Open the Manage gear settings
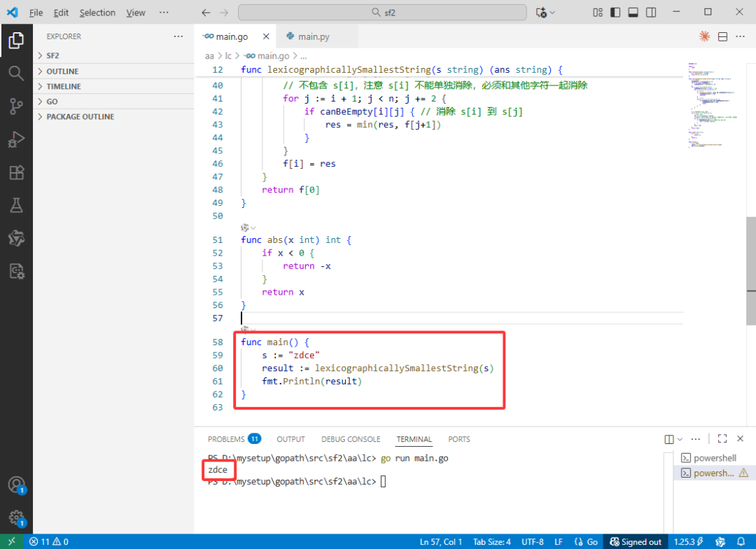The width and height of the screenshot is (756, 549). pos(16,517)
